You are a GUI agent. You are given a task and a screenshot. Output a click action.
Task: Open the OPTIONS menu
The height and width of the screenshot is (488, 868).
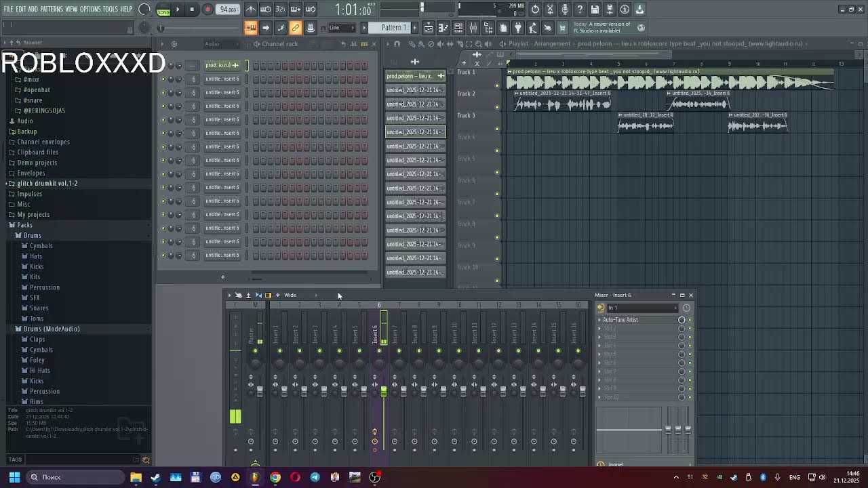pyautogui.click(x=90, y=9)
